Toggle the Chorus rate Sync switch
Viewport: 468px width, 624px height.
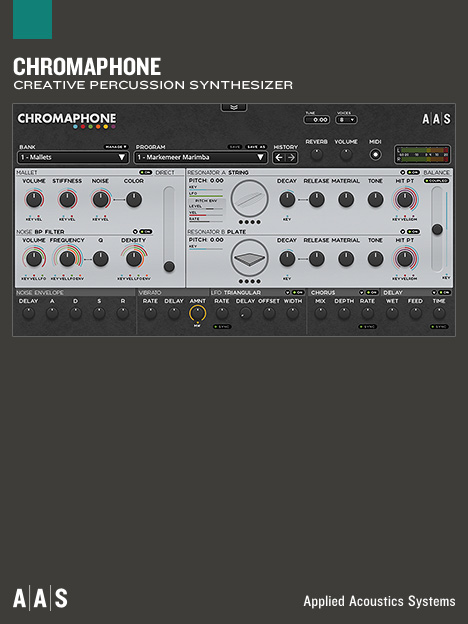click(367, 327)
